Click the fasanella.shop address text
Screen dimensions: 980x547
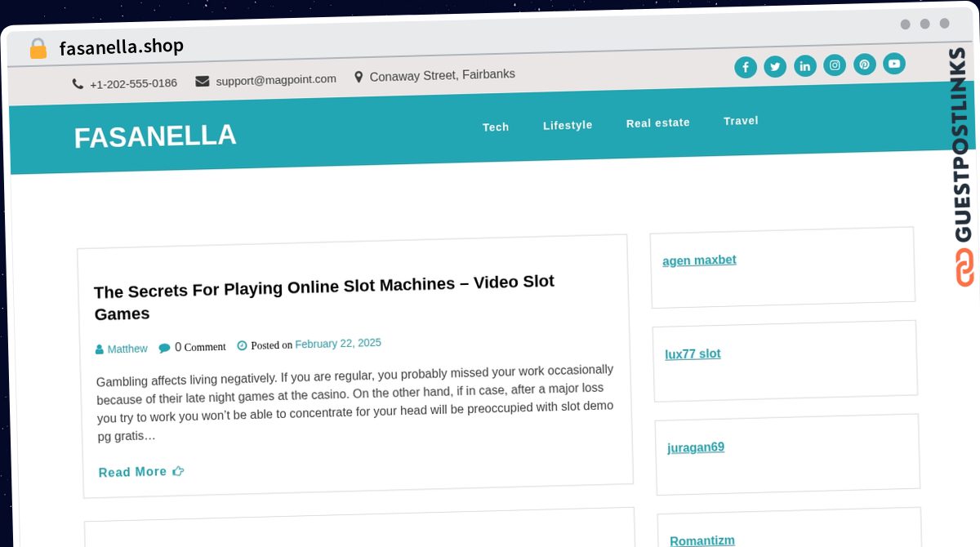pos(121,47)
